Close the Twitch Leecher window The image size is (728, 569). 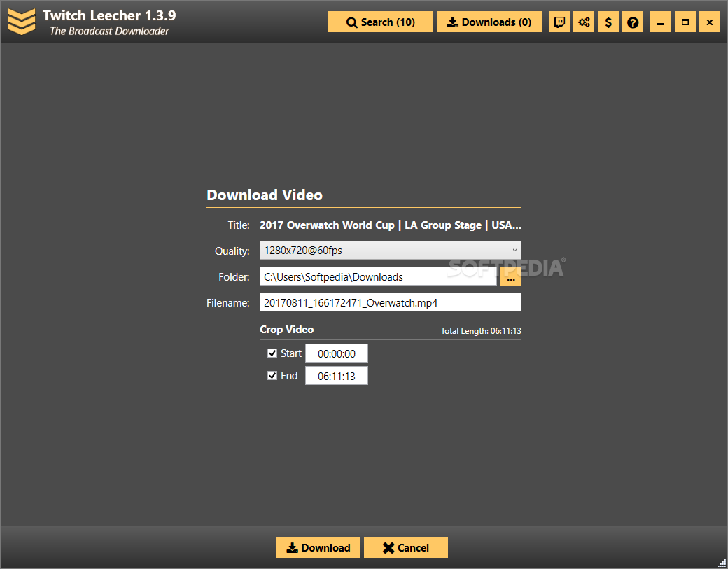coord(710,22)
